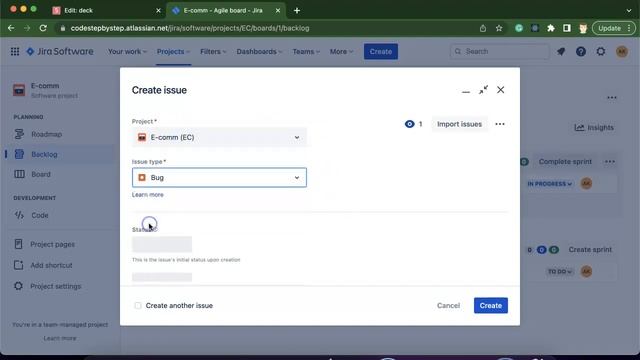Bookmark this page with the star icon
640x360 pixels.
499,28
